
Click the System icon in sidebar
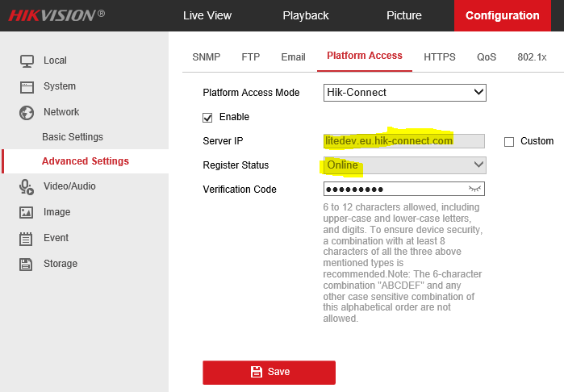[x=27, y=86]
